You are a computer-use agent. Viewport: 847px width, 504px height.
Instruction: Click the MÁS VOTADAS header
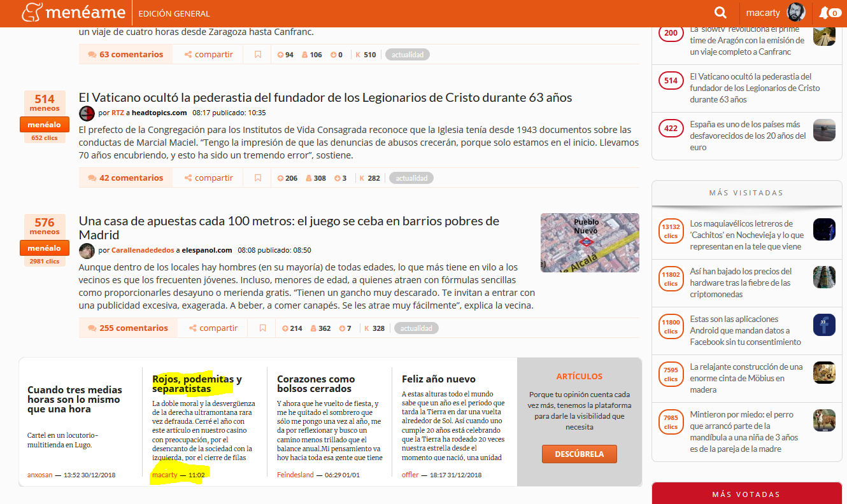(x=747, y=494)
